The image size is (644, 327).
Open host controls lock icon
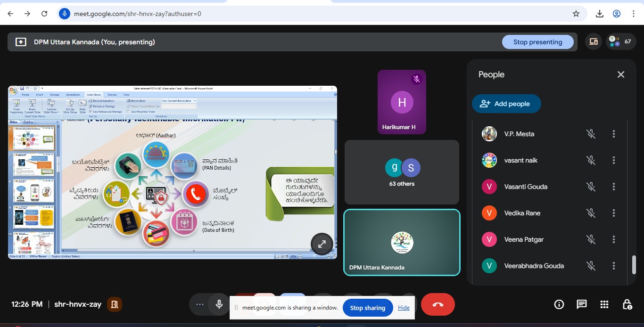pyautogui.click(x=627, y=304)
